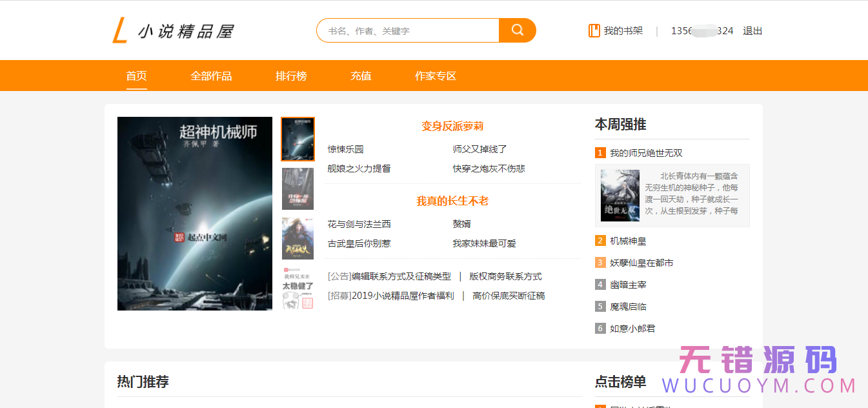Click the 超神机械师 banner cover
The width and height of the screenshot is (868, 408).
pyautogui.click(x=194, y=213)
